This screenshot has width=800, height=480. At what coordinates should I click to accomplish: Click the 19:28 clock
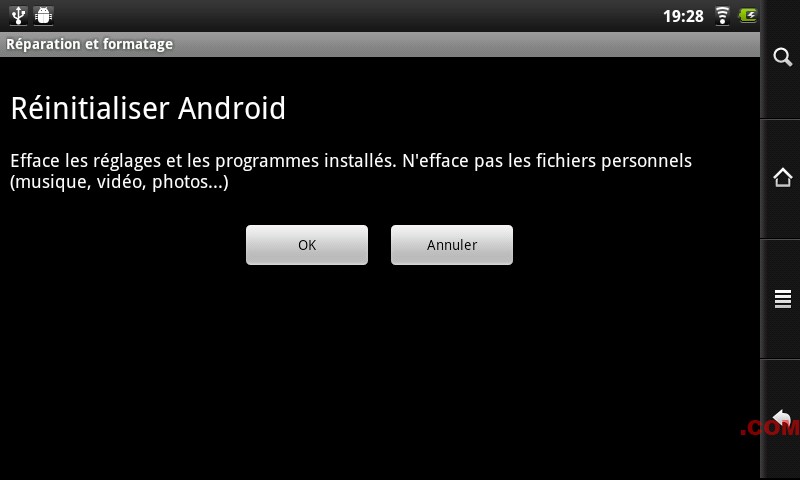(683, 16)
